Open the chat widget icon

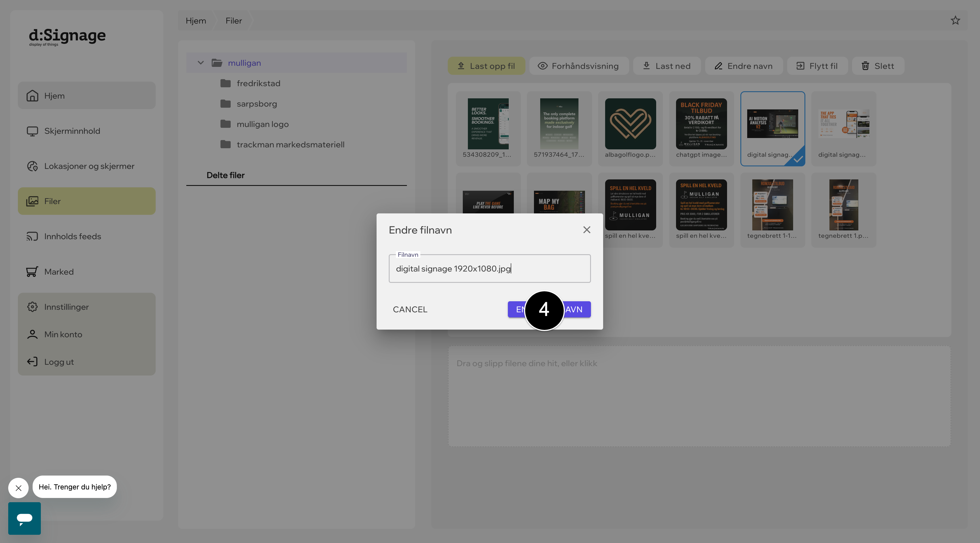pyautogui.click(x=24, y=518)
